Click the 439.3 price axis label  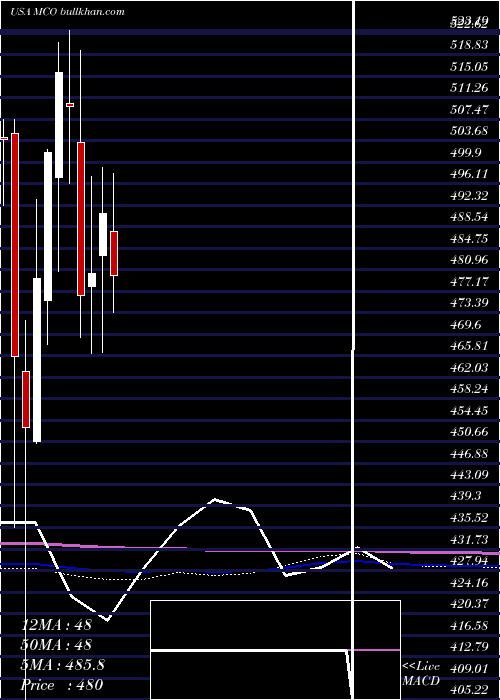(x=466, y=497)
